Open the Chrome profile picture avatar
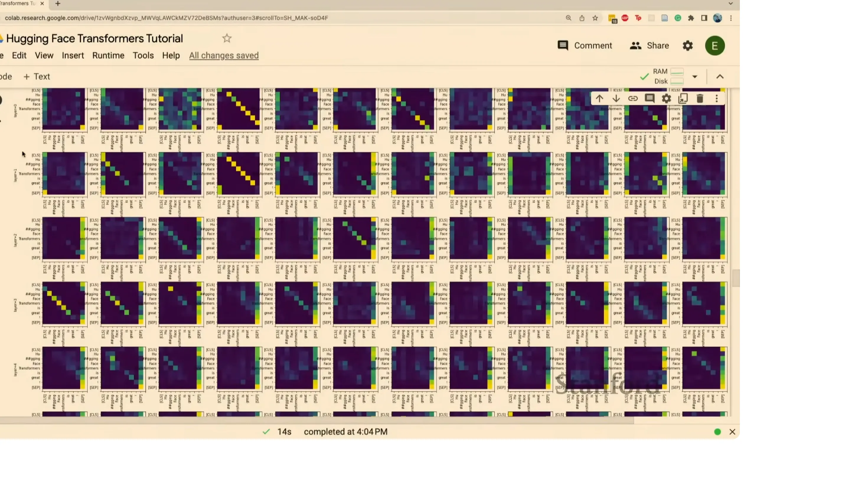868x488 pixels. coord(718,18)
